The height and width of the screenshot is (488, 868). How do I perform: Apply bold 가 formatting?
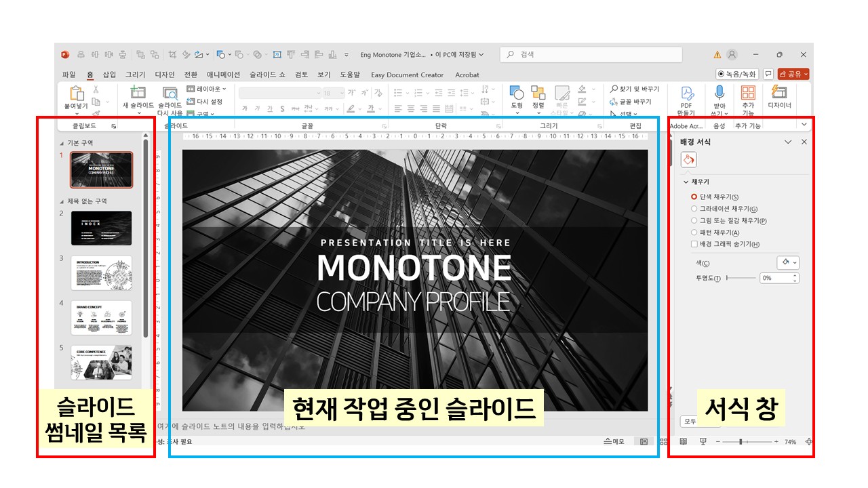point(245,108)
